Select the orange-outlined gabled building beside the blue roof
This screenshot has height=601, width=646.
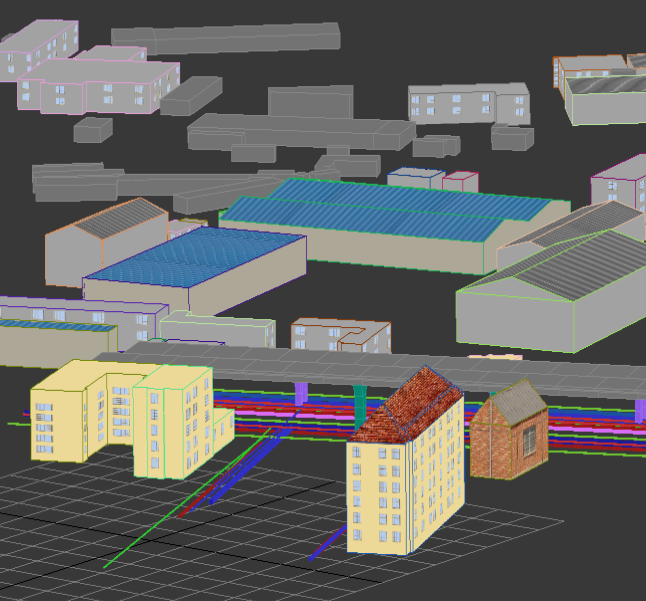(106, 242)
